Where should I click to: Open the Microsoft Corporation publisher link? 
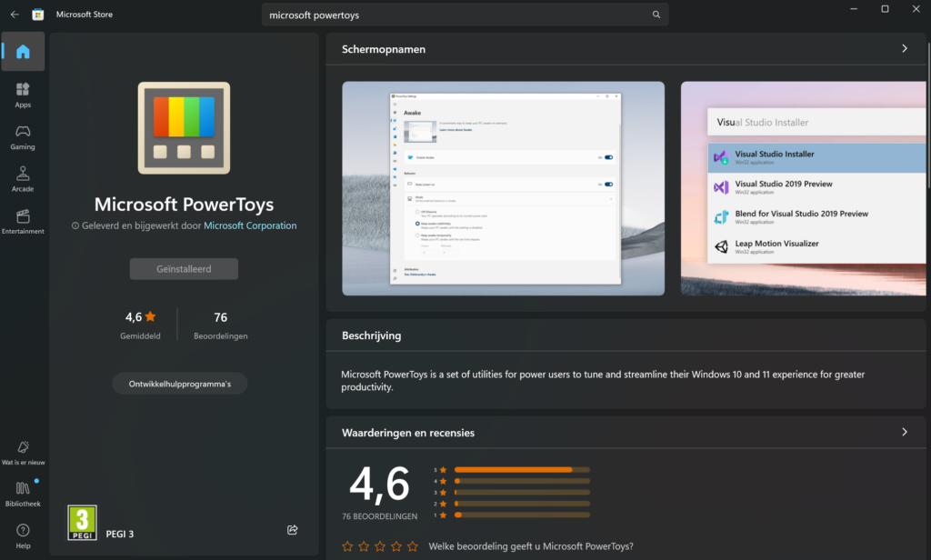point(250,225)
